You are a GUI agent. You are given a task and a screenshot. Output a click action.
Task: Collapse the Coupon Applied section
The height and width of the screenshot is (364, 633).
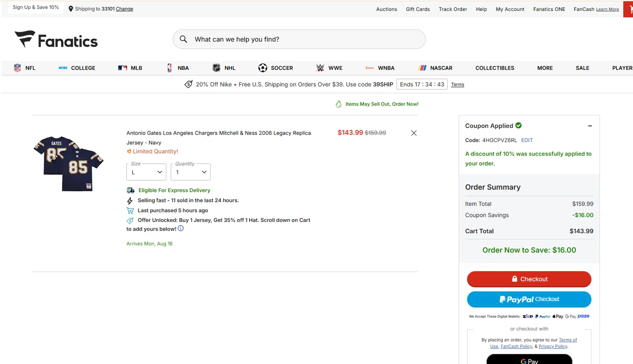coord(590,126)
